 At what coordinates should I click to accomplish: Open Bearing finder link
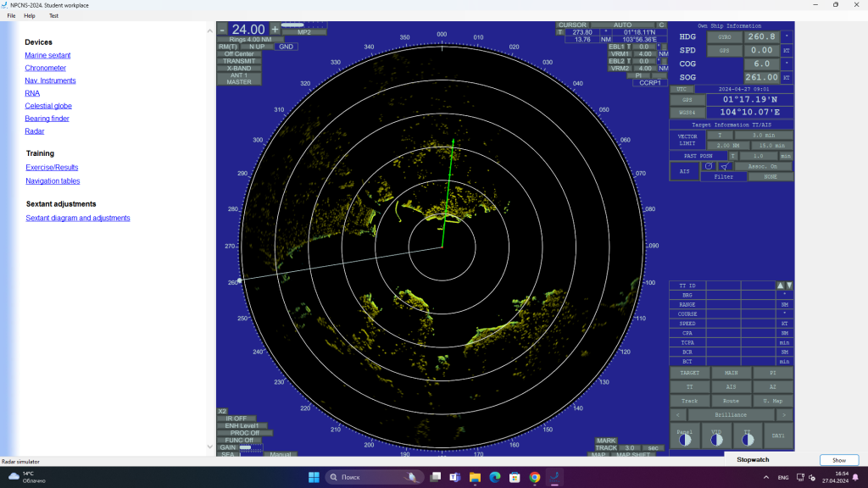tap(47, 119)
